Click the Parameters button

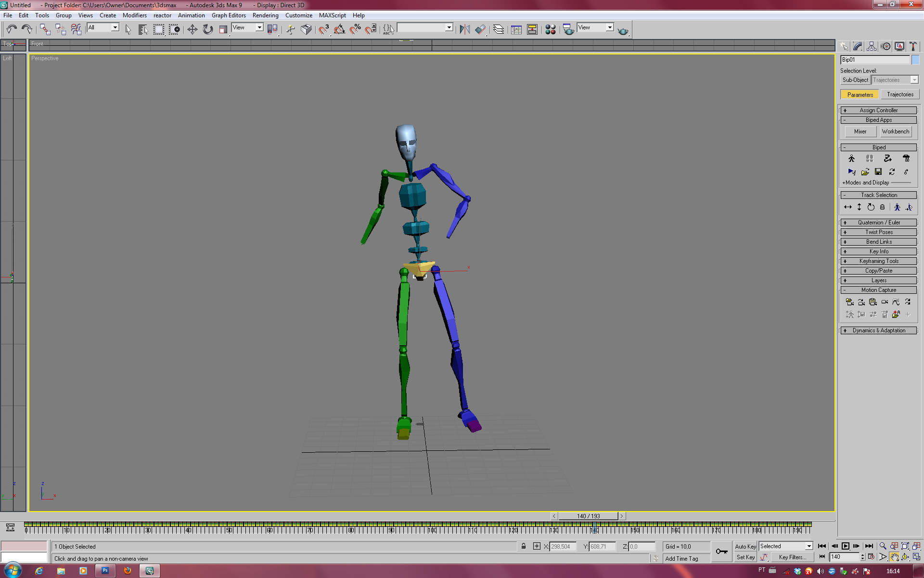coord(860,94)
